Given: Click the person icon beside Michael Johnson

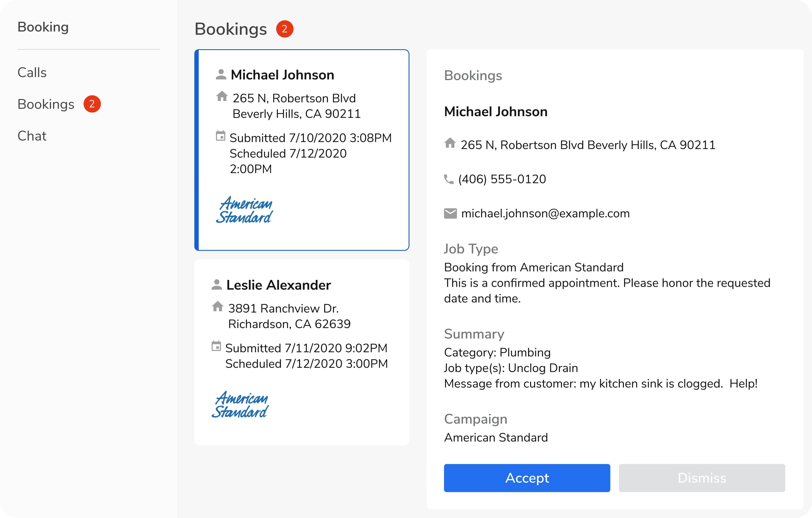Looking at the screenshot, I should coord(221,74).
